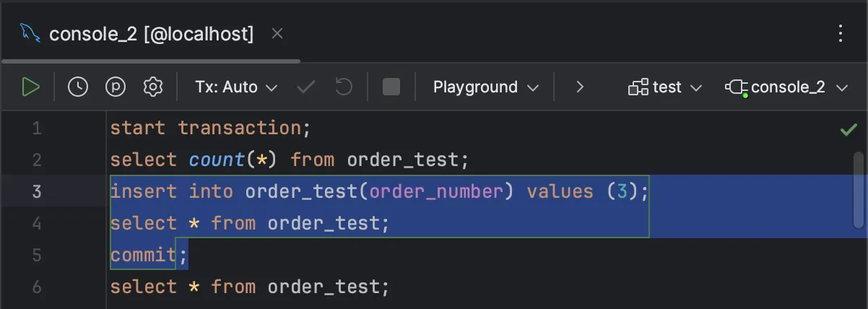Click line number 1 in the gutter
Image resolution: width=868 pixels, height=309 pixels.
point(37,129)
